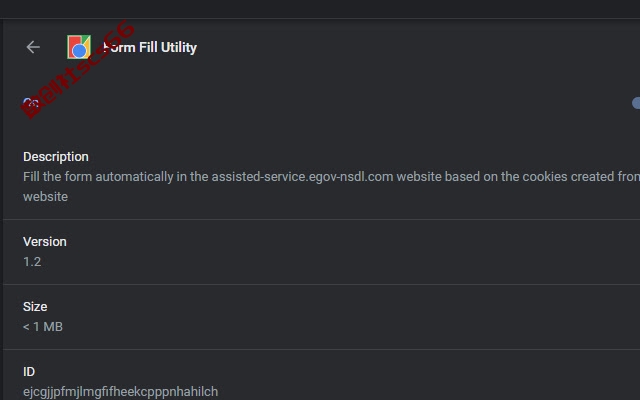Screen dimensions: 640x400
Task: Select the Form Fill Utility title text
Action: point(150,47)
